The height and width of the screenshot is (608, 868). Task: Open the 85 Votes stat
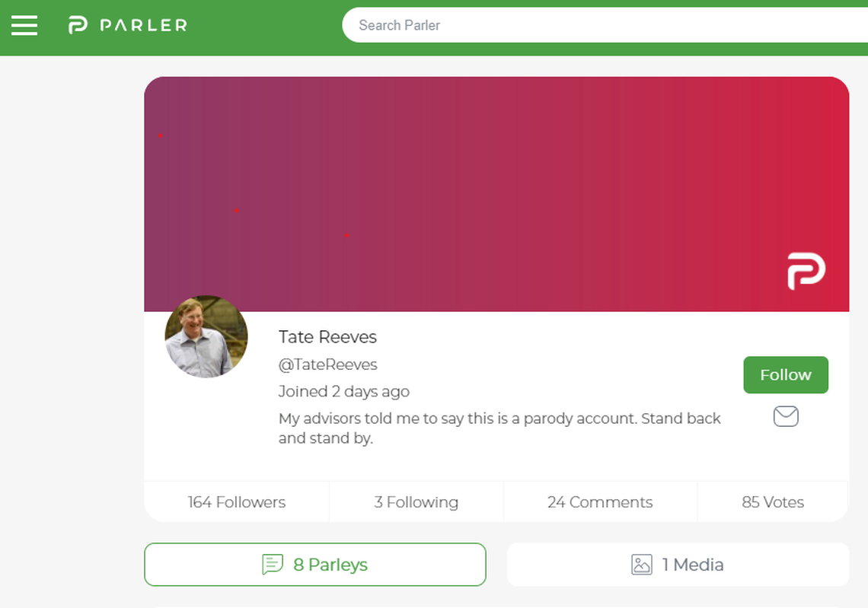pyautogui.click(x=773, y=502)
